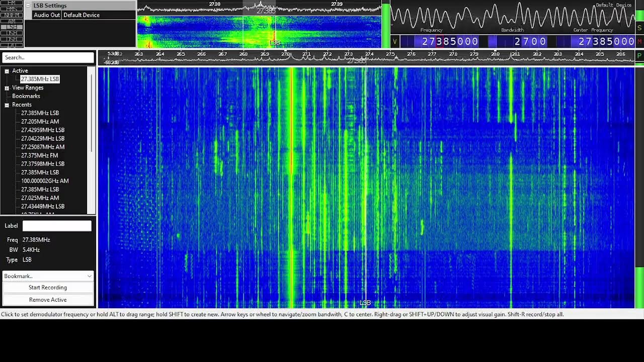Click the LSB Settings header
The width and height of the screenshot is (644, 362).
click(80, 6)
